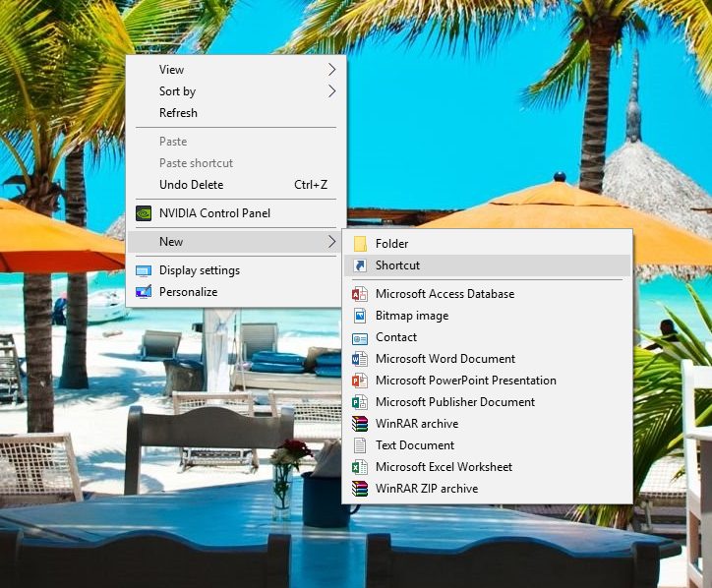Create a WinRAR ZIP archive
This screenshot has height=588, width=712.
(487, 489)
